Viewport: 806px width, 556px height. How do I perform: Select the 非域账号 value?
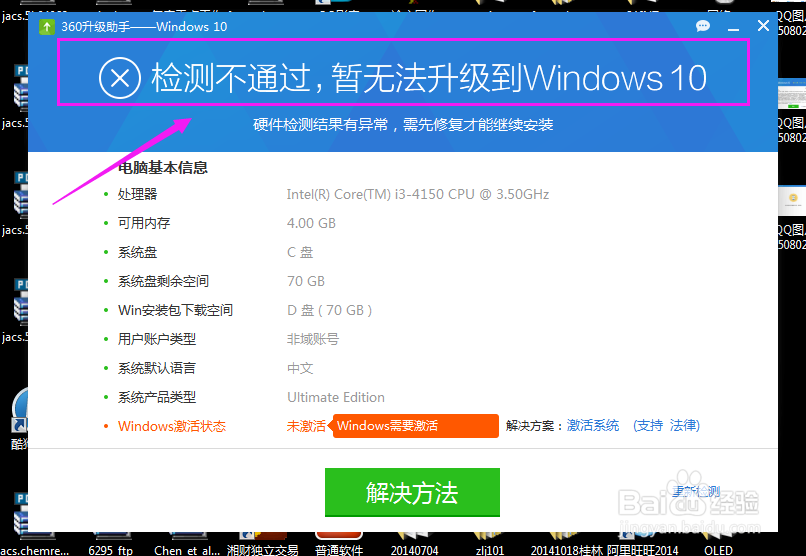(x=313, y=339)
